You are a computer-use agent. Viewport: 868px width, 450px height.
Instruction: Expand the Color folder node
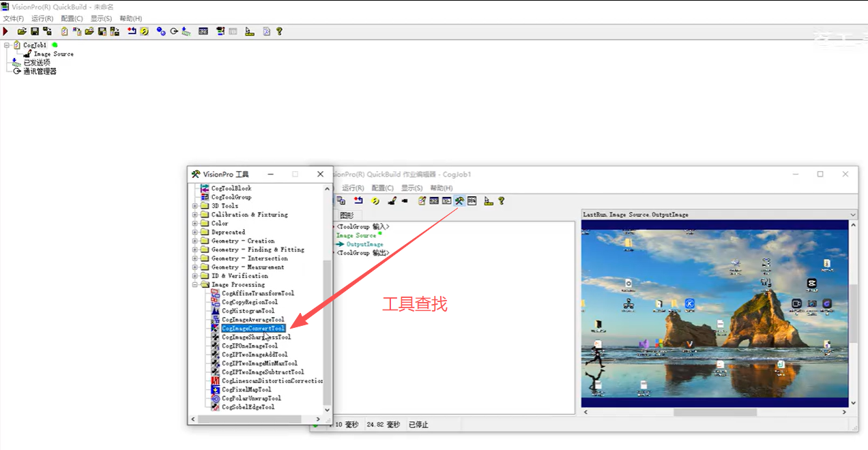(x=195, y=224)
